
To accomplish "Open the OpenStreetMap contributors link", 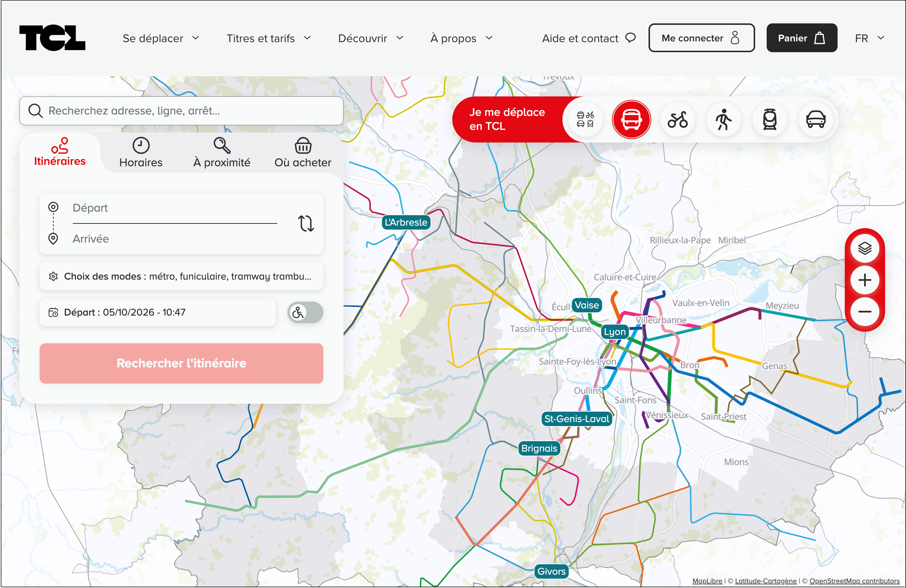I will pos(854,581).
